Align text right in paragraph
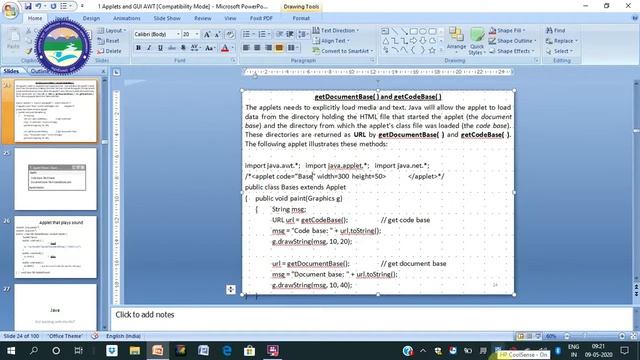This screenshot has height=360, width=640. click(x=268, y=48)
